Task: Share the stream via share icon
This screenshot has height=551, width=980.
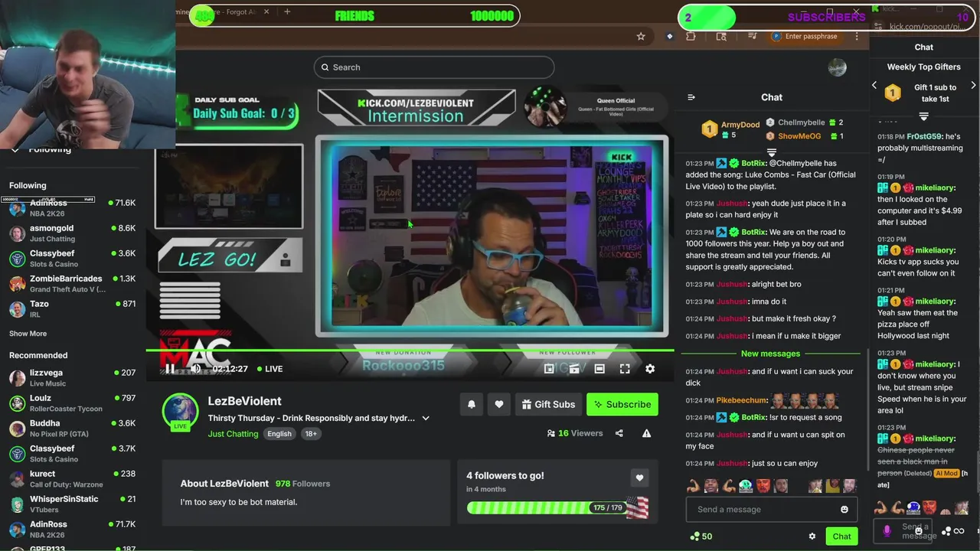Action: click(619, 433)
